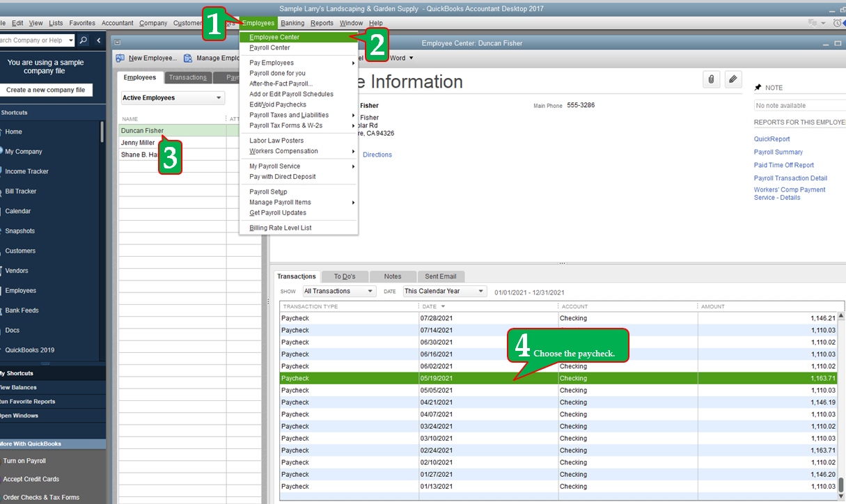Click the Employee Center window control-menu icon

[118, 42]
